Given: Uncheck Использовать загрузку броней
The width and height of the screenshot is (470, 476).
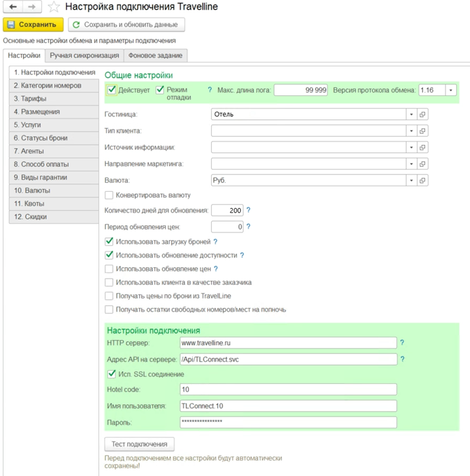Looking at the screenshot, I should click(x=109, y=242).
